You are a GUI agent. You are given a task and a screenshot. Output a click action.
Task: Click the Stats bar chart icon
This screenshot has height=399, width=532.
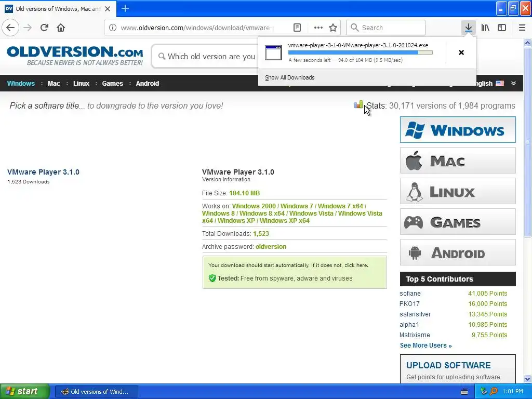point(358,104)
